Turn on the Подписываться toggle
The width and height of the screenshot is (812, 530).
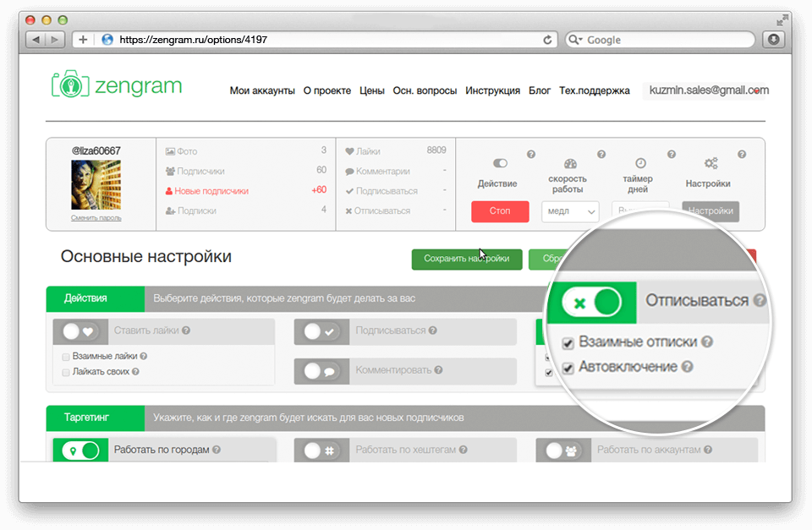(321, 331)
